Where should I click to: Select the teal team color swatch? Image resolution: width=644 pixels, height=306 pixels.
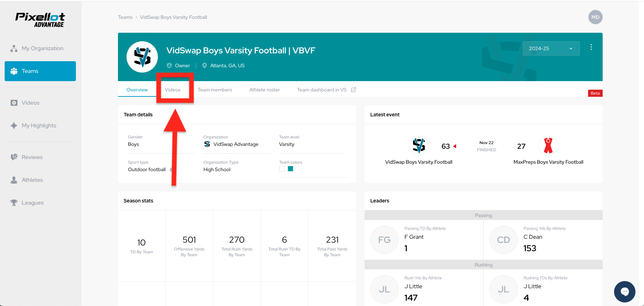click(290, 169)
